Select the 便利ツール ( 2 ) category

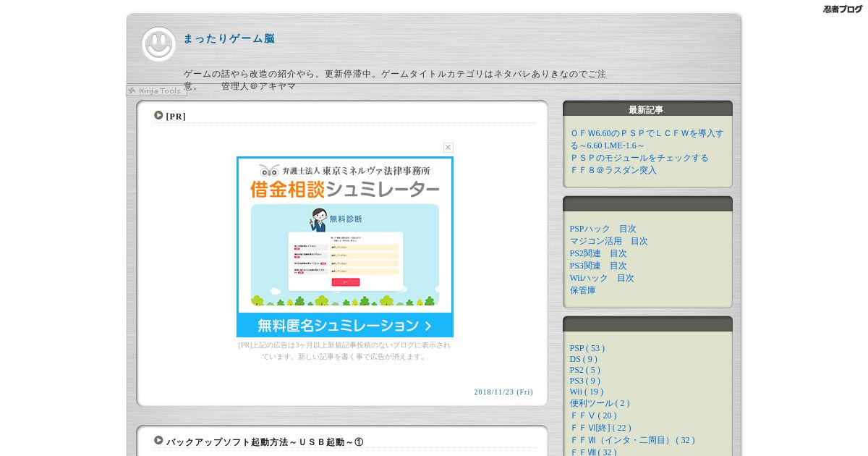click(600, 403)
